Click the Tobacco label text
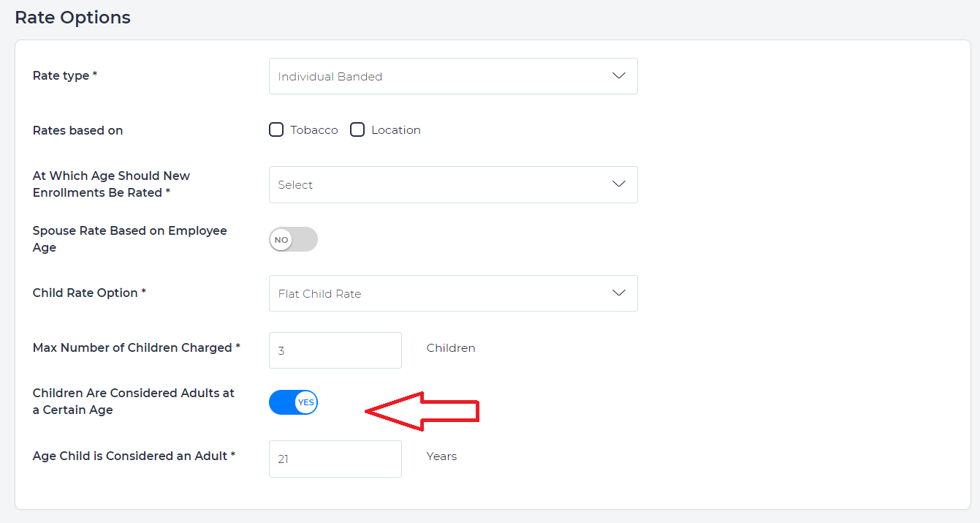The image size is (980, 523). (x=314, y=130)
